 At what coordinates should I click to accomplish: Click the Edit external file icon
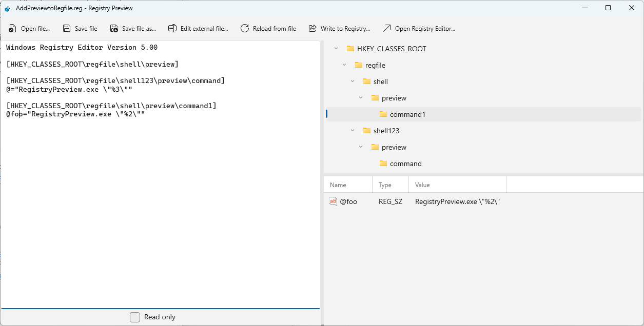(172, 28)
